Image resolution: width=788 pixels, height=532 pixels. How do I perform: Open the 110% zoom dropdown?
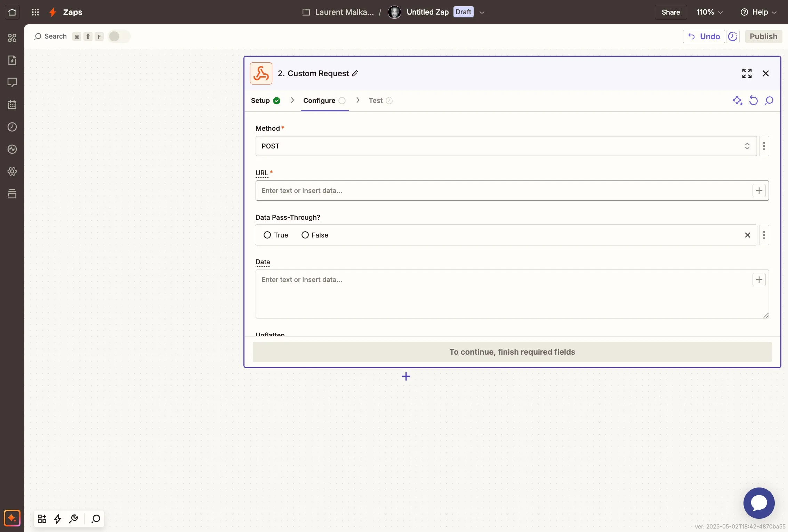click(x=710, y=12)
